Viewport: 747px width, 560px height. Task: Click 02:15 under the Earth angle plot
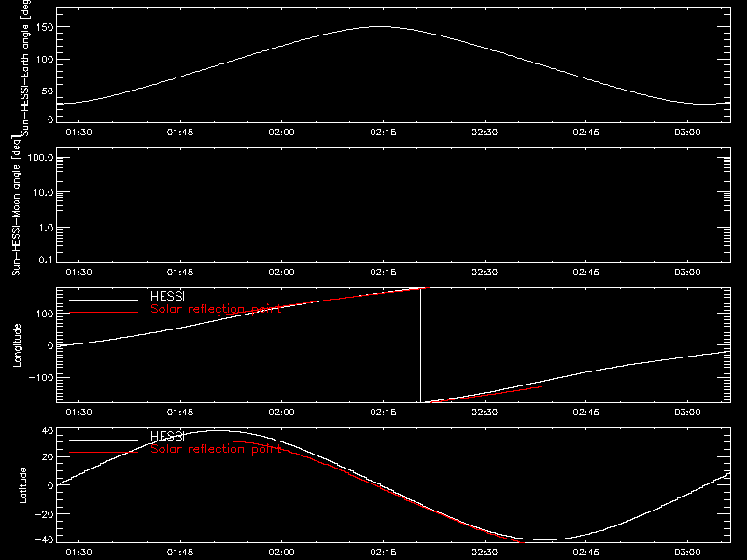pos(383,132)
